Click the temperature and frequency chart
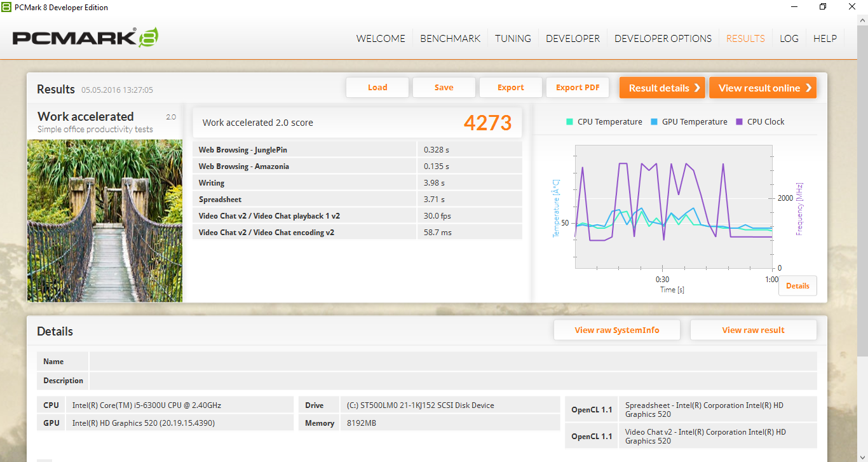868x462 pixels. click(674, 207)
